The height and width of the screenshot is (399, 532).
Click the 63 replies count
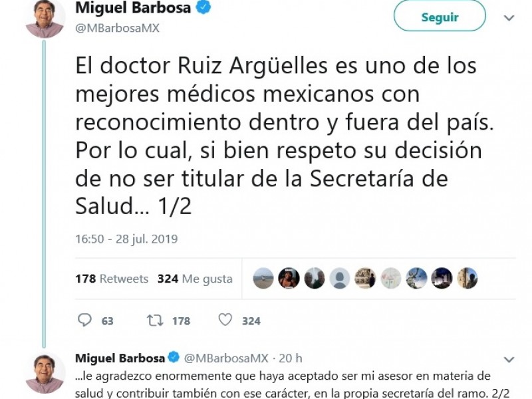pyautogui.click(x=108, y=321)
